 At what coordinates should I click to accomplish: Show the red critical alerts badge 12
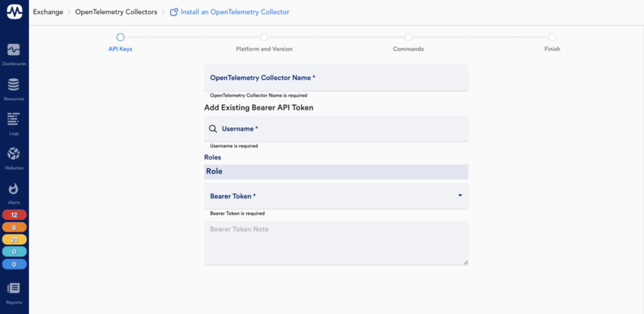point(14,215)
